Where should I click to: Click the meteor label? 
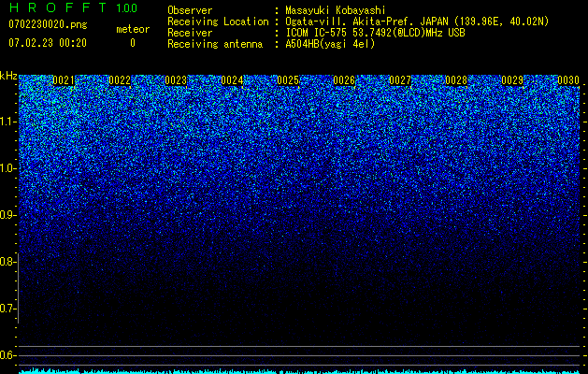coord(133,29)
